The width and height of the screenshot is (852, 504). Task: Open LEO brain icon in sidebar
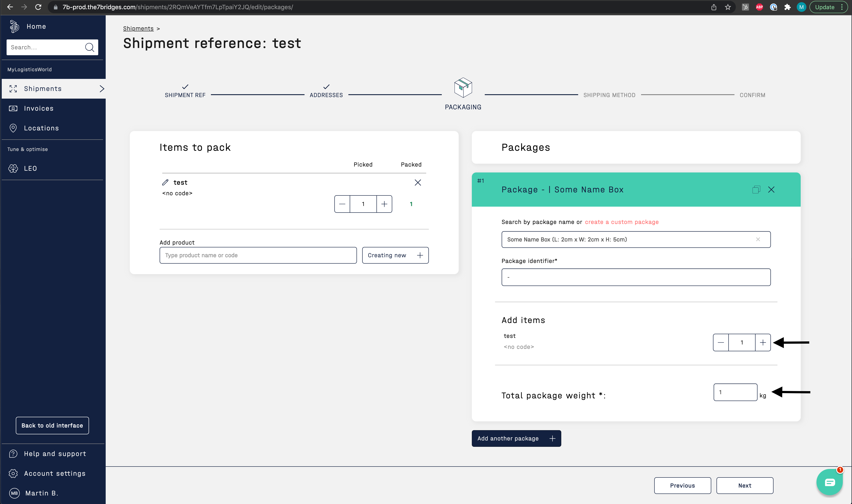pyautogui.click(x=13, y=169)
